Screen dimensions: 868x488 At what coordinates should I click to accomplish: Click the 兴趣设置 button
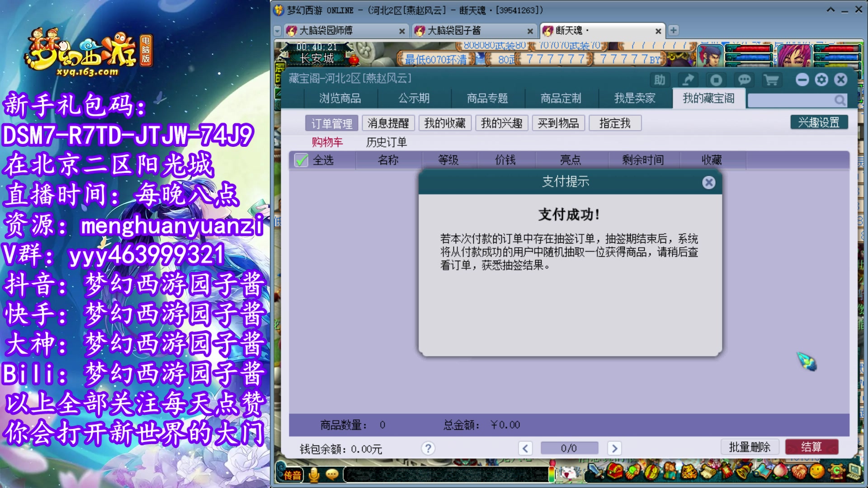tap(819, 122)
